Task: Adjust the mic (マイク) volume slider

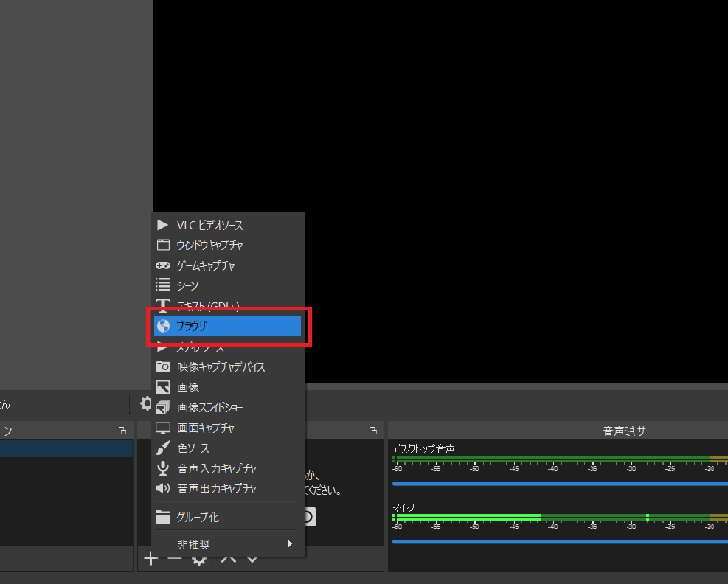Action: tap(559, 541)
